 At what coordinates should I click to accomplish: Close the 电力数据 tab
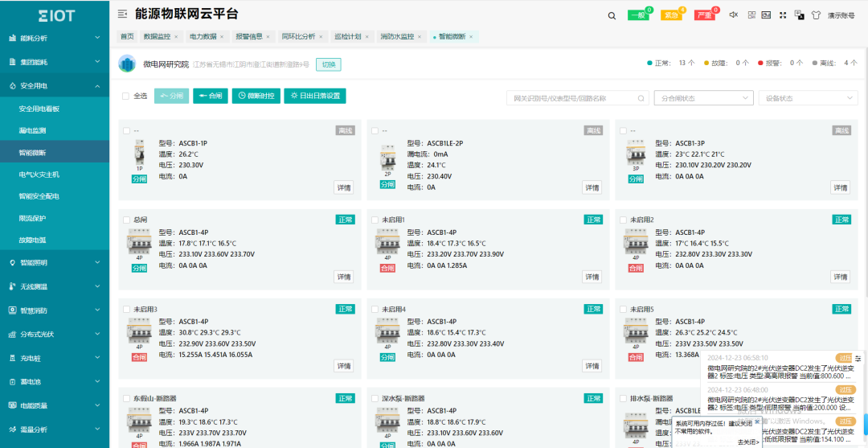point(222,36)
